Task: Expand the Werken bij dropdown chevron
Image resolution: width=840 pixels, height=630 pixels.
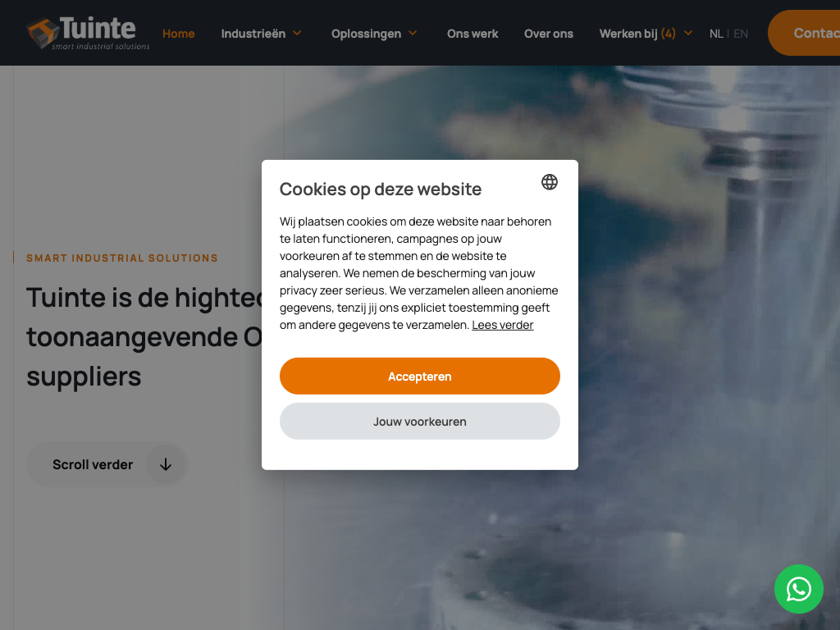Action: tap(688, 33)
